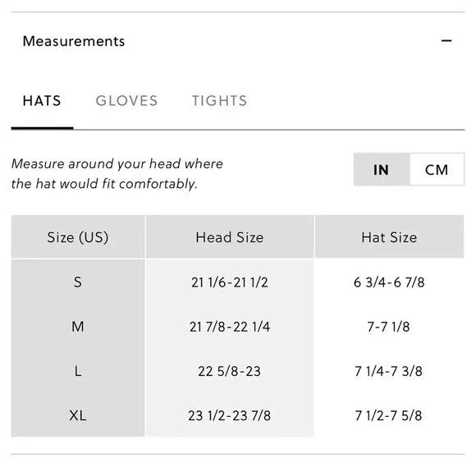Screen dimensions: 476x476
Task: Switch units to CM
Action: point(437,169)
